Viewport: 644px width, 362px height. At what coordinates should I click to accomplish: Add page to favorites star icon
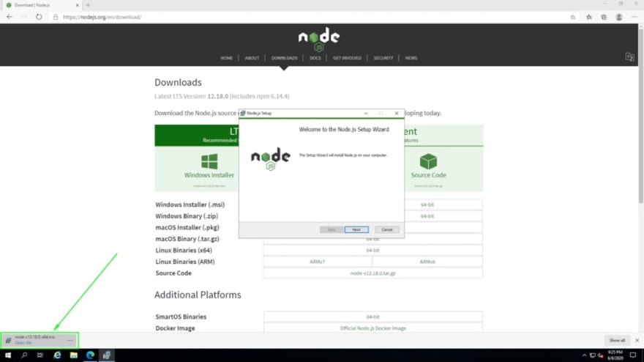(x=573, y=17)
